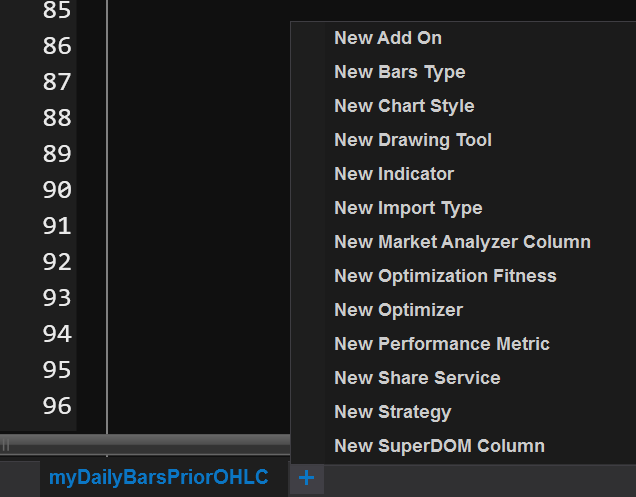Pick New Performance Metric entry
Screen dimensions: 636x497
pos(442,344)
